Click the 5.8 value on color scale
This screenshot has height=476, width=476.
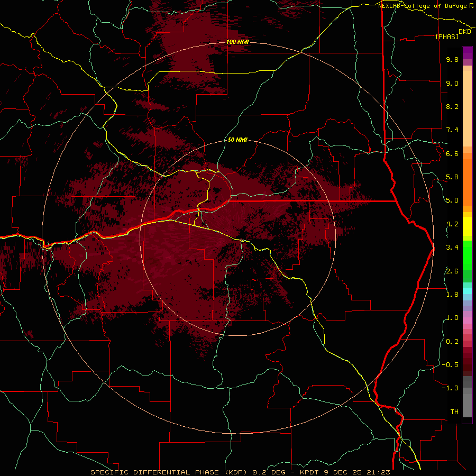pos(452,177)
